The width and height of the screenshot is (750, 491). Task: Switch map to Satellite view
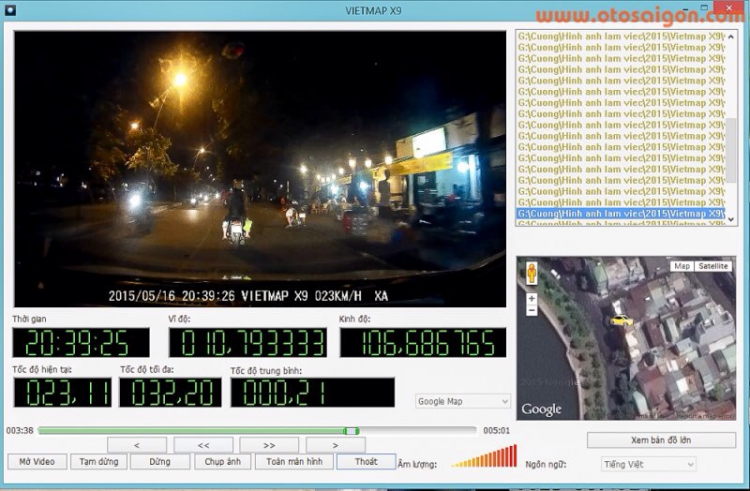(x=713, y=266)
